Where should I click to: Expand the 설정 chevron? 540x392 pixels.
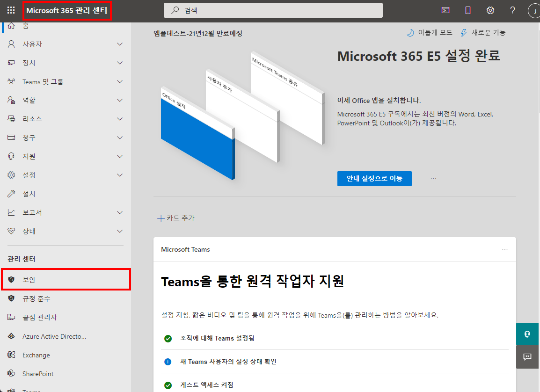(120, 175)
